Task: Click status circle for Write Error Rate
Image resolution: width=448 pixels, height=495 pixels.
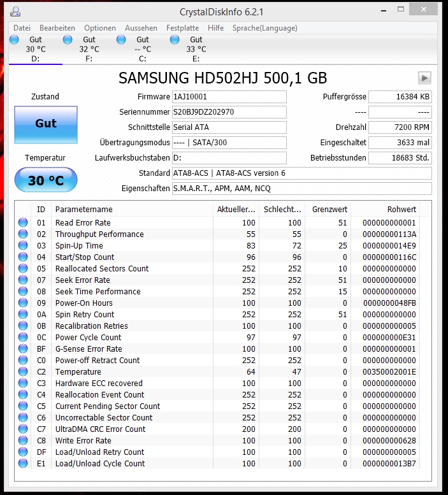Action: [x=23, y=440]
